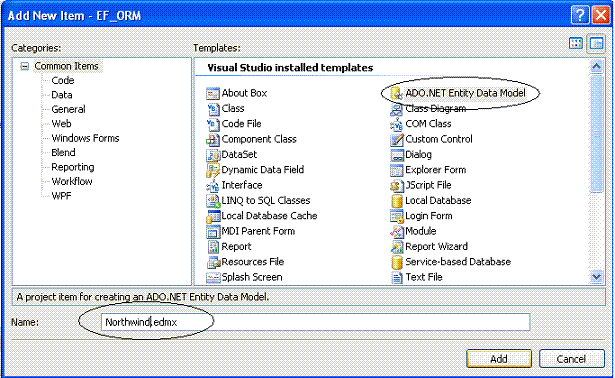Select the JScript File icon
Viewport: 615px width, 378px height.
(397, 185)
